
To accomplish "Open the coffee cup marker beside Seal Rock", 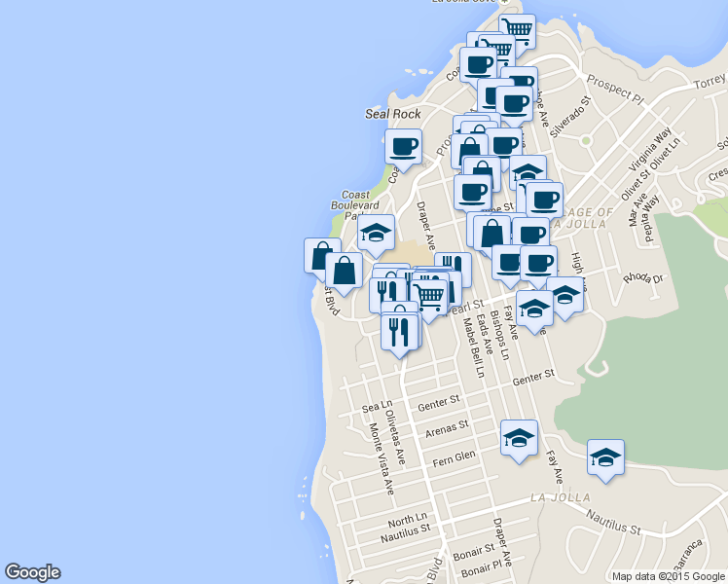I will click(404, 146).
